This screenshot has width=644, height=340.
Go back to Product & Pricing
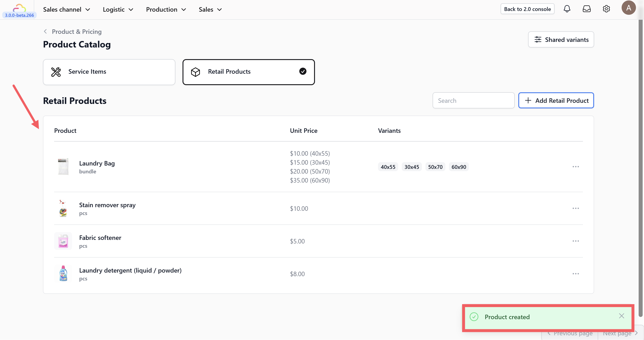coord(73,32)
